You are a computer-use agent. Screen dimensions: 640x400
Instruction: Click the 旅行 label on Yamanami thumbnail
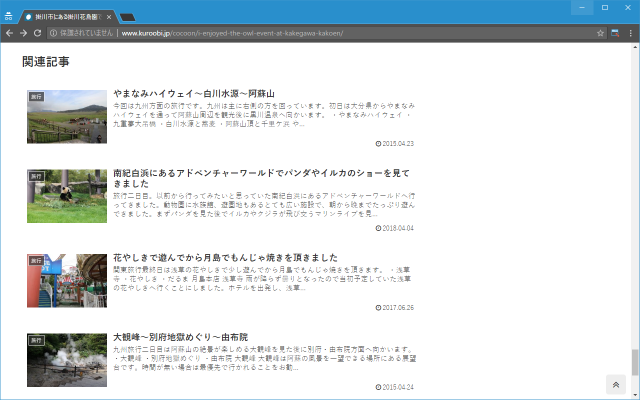36,97
